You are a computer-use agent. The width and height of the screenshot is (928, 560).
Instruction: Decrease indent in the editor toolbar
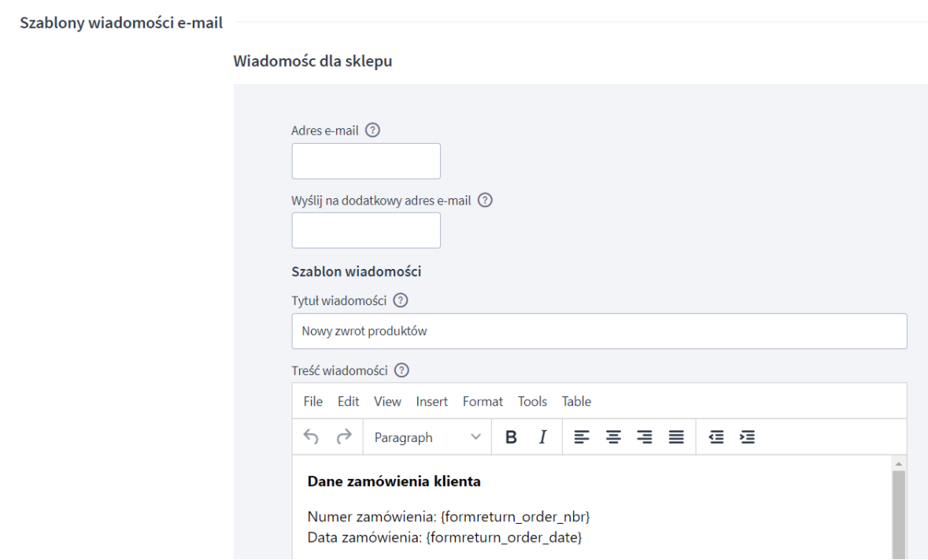[717, 437]
